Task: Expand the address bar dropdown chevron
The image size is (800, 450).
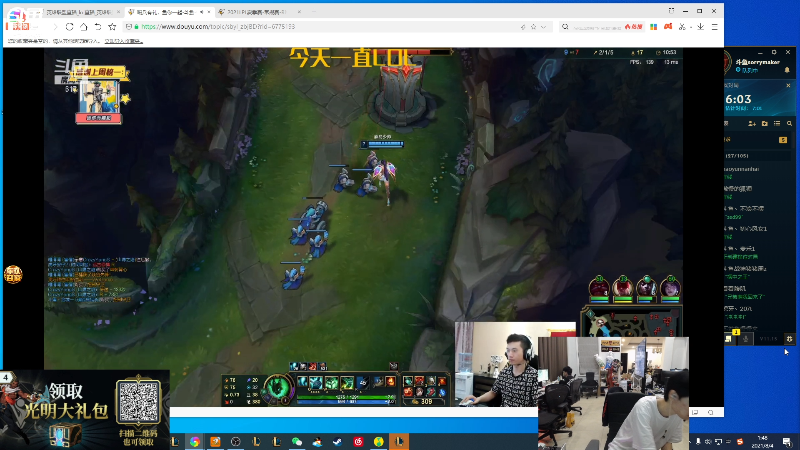Action: [x=543, y=27]
